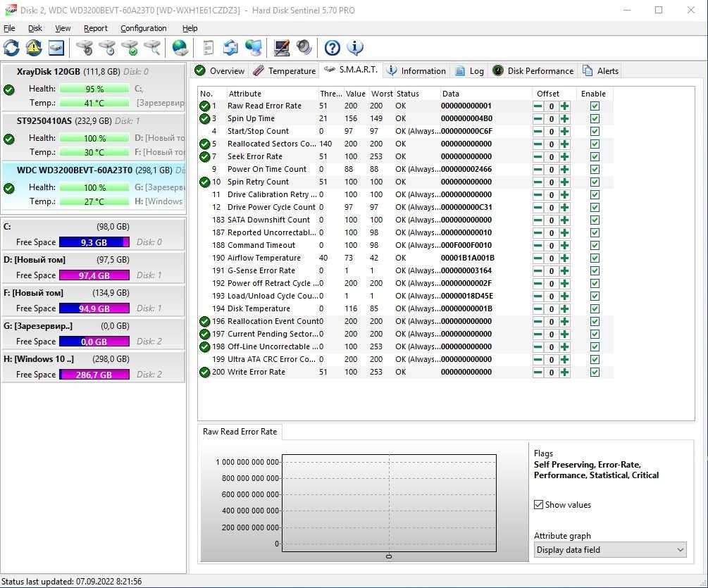Click the Raw Read Error Rate graph tab
Image resolution: width=708 pixels, height=588 pixels.
coord(240,432)
